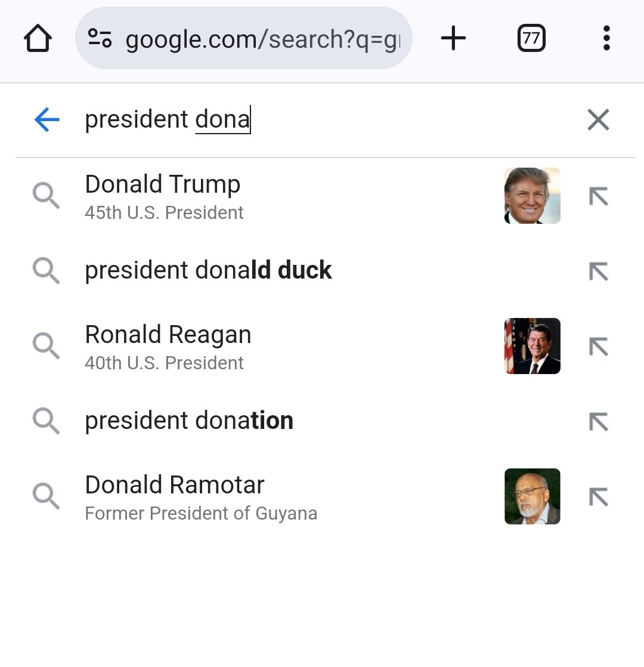Open the three-dot browser menu
This screenshot has width=644, height=667.
[x=606, y=38]
